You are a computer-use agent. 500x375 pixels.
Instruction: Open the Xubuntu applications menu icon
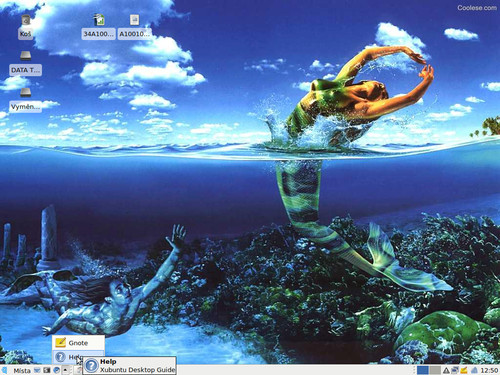[x=4, y=370]
